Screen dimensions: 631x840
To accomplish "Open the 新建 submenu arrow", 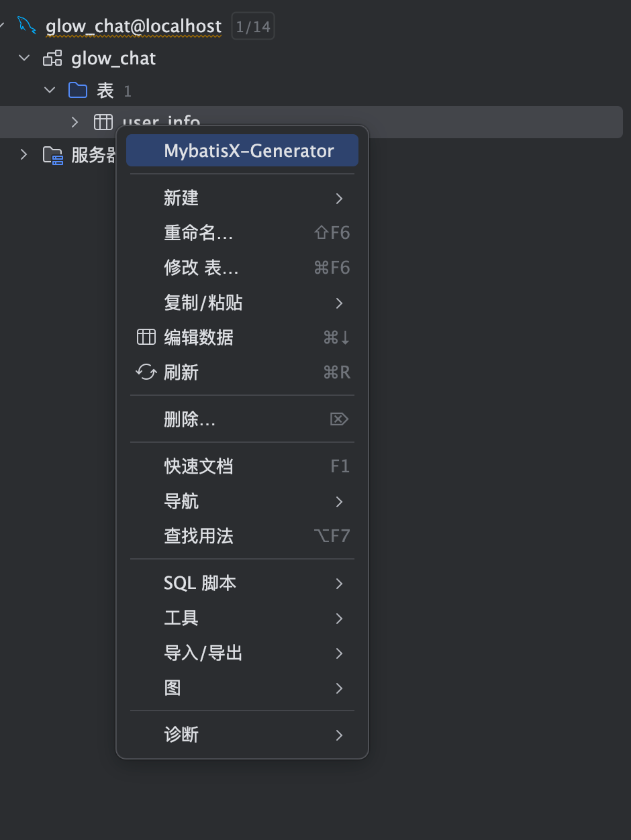I will (339, 198).
